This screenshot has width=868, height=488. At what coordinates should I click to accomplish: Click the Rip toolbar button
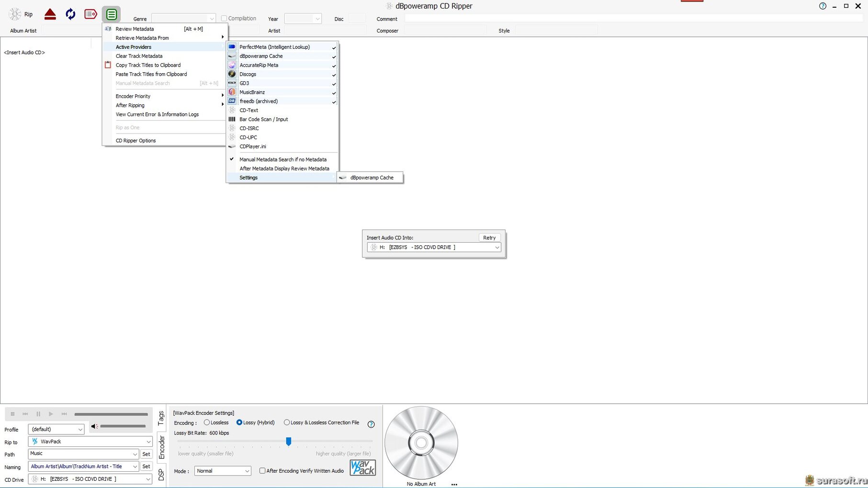[21, 14]
